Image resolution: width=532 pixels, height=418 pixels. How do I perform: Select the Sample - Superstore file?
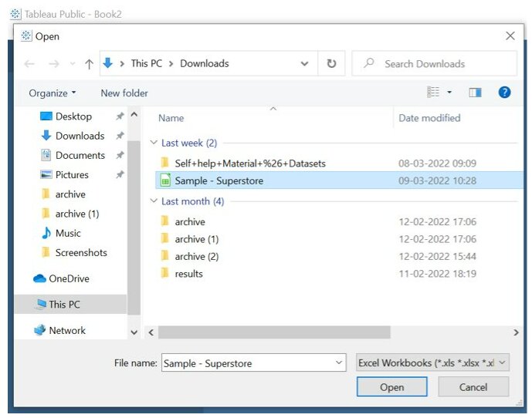(x=339, y=180)
